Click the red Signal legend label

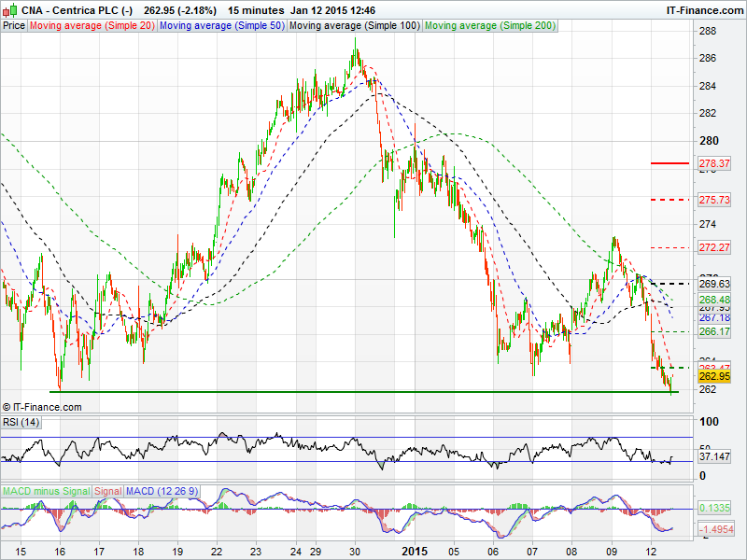107,491
